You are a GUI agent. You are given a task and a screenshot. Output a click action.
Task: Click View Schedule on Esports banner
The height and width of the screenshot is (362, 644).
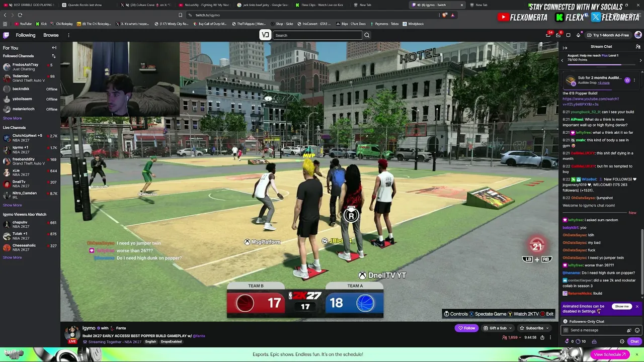[x=609, y=354]
